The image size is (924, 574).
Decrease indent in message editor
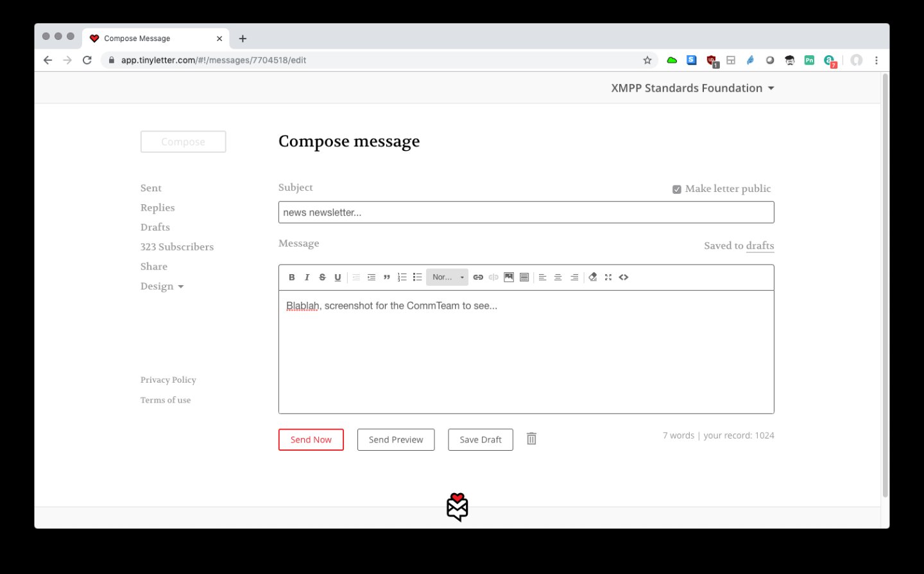click(x=356, y=277)
